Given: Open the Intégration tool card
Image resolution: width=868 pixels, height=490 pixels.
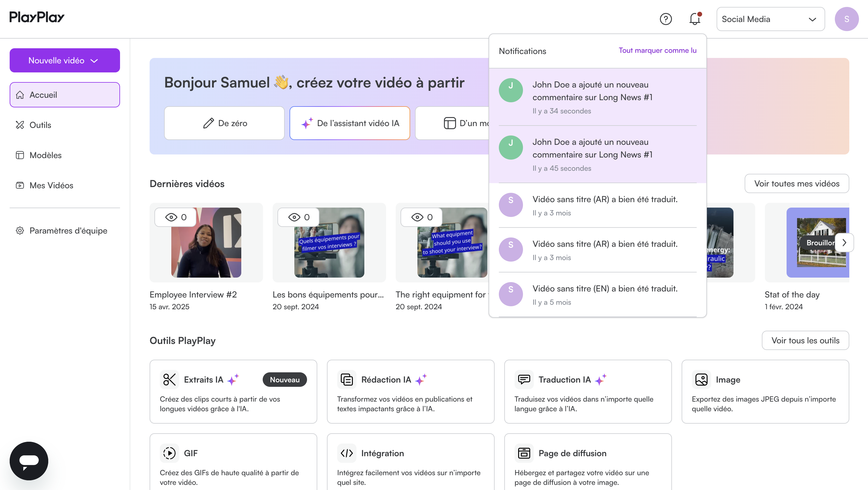Looking at the screenshot, I should [x=410, y=461].
